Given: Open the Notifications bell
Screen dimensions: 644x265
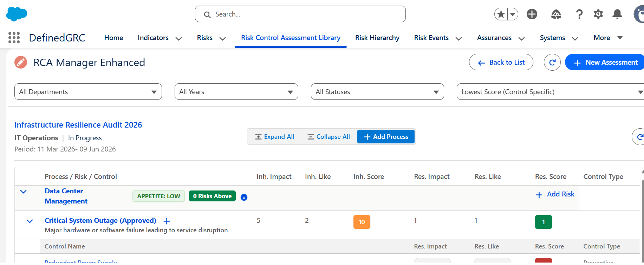Looking at the screenshot, I should [617, 14].
